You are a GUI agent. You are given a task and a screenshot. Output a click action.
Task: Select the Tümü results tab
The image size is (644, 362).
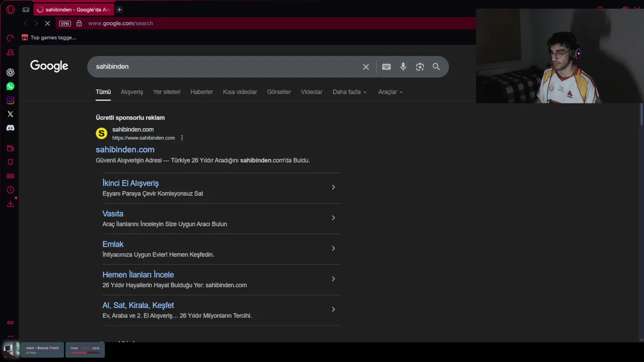point(103,92)
